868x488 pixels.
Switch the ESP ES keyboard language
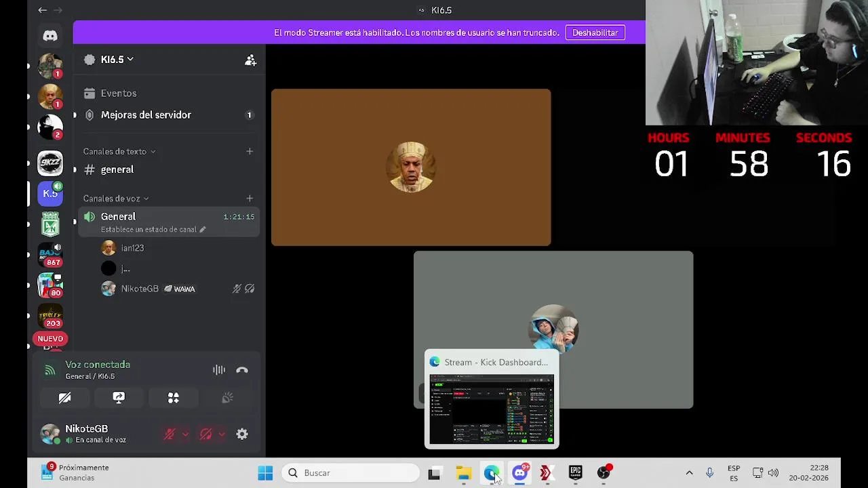[734, 473]
